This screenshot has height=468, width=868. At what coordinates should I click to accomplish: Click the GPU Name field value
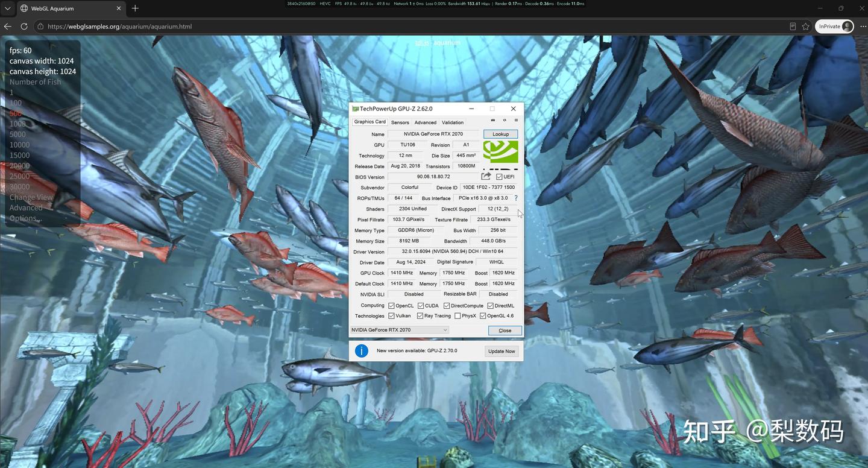click(433, 134)
